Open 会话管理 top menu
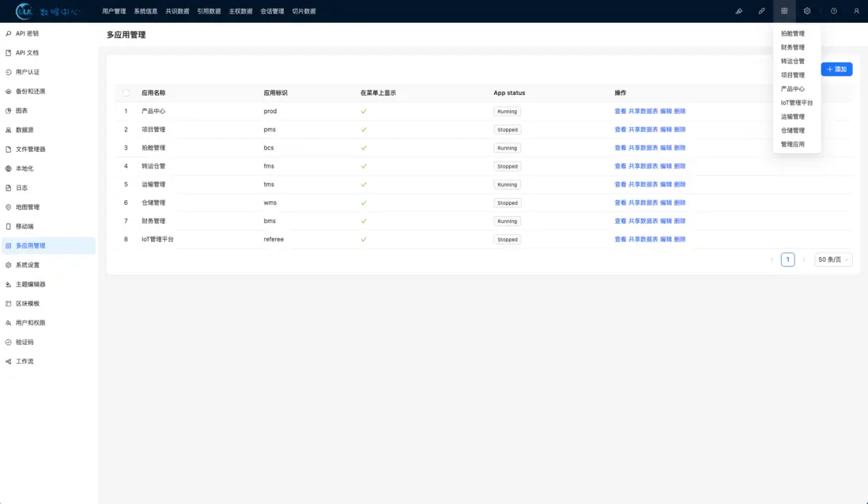 pos(272,11)
